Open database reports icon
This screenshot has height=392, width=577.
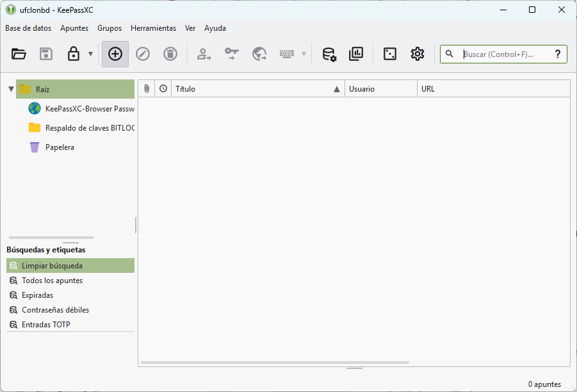pos(356,54)
